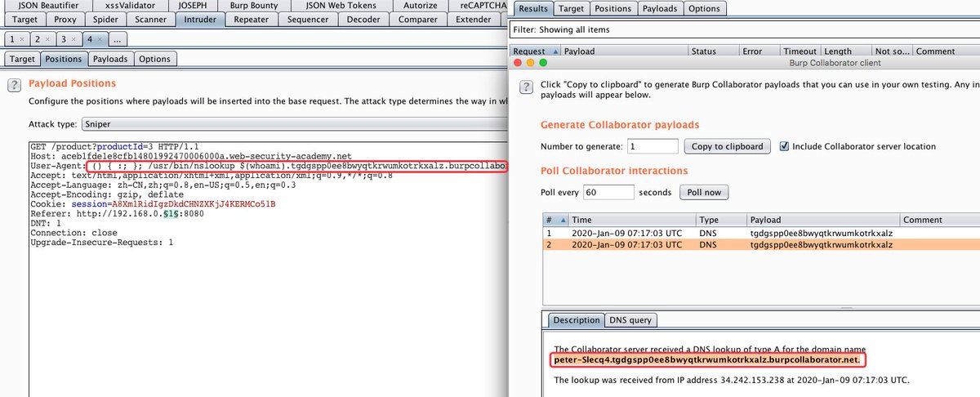Focus the Number to generate field
The image size is (980, 397).
coord(653,146)
